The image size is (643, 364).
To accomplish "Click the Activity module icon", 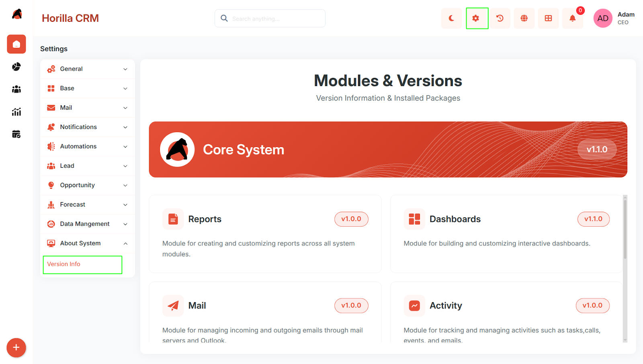I will point(414,306).
